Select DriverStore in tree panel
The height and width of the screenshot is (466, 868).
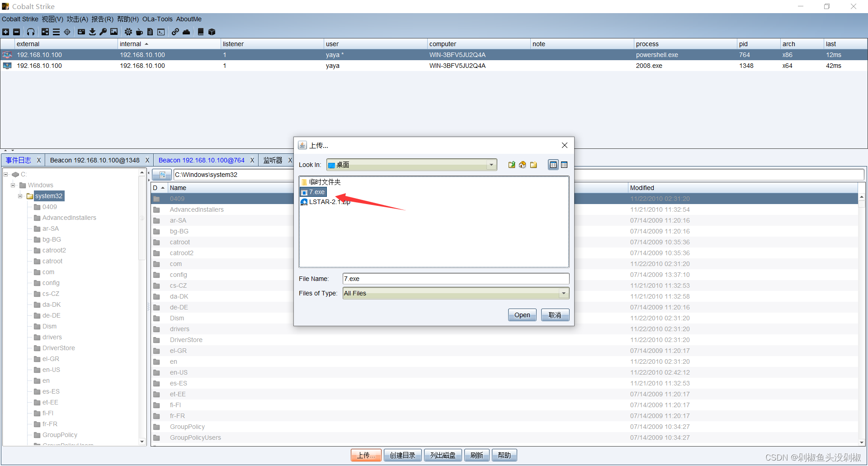coord(58,348)
